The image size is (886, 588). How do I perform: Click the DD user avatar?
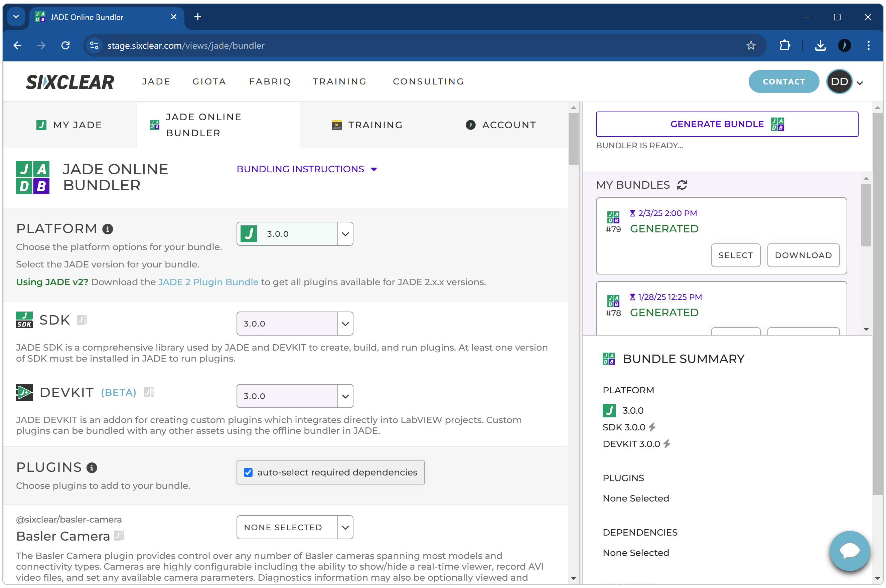(839, 82)
